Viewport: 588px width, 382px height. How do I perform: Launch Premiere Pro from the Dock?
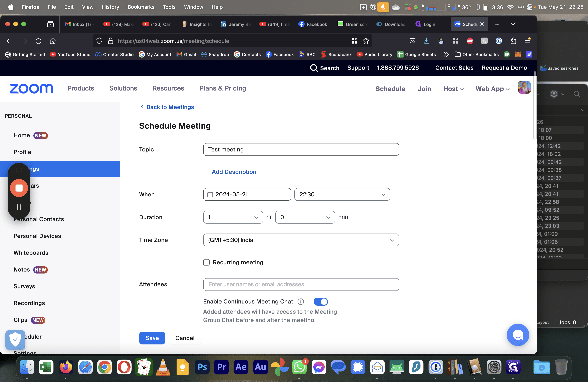[221, 367]
